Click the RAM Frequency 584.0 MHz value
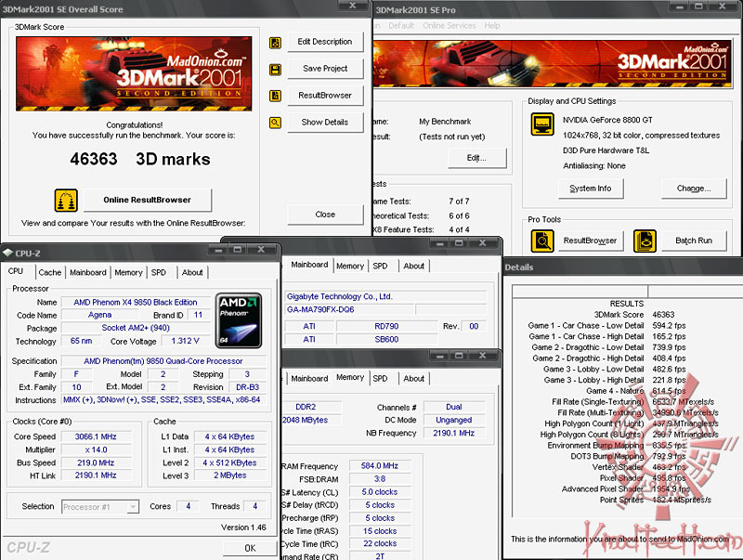743x560 pixels. pyautogui.click(x=380, y=466)
